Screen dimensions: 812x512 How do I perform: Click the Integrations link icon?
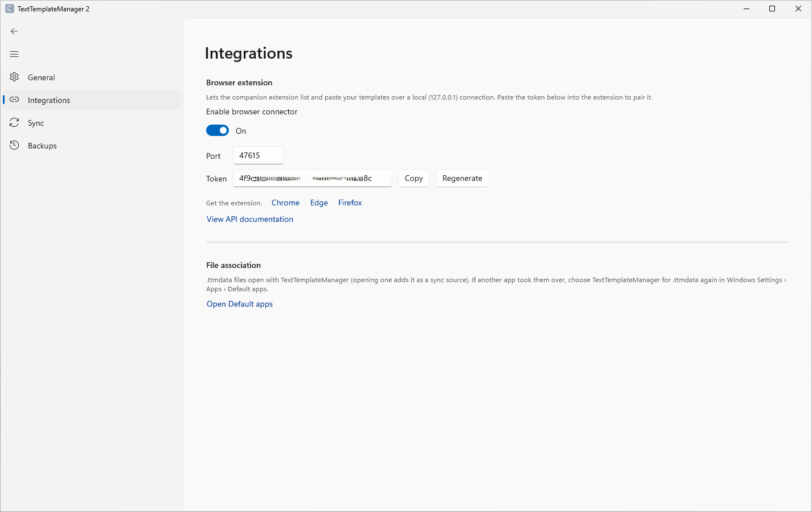tap(14, 100)
